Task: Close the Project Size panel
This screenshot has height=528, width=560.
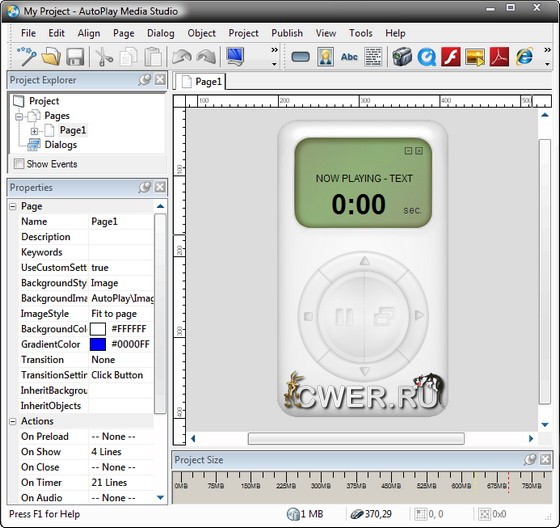Action: coord(545,459)
